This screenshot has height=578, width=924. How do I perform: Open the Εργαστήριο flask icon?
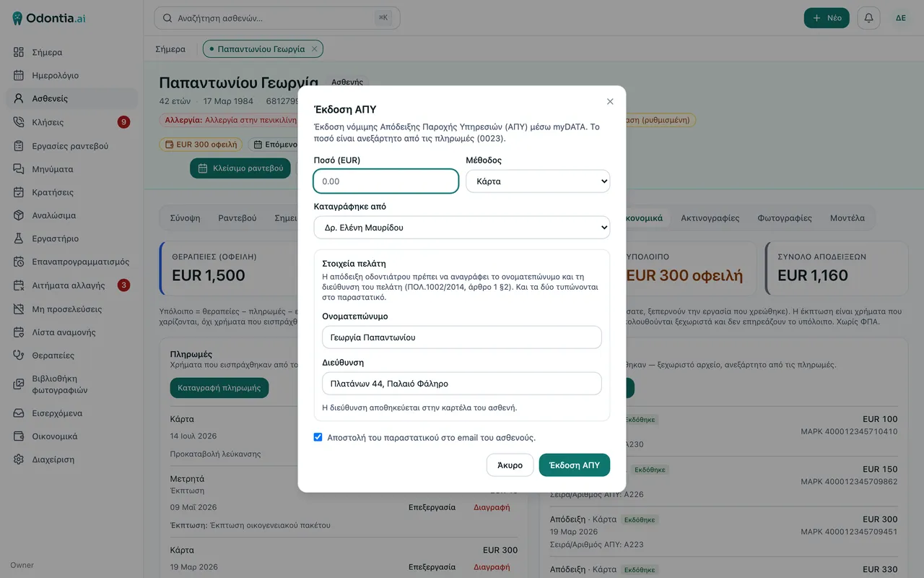(x=19, y=238)
